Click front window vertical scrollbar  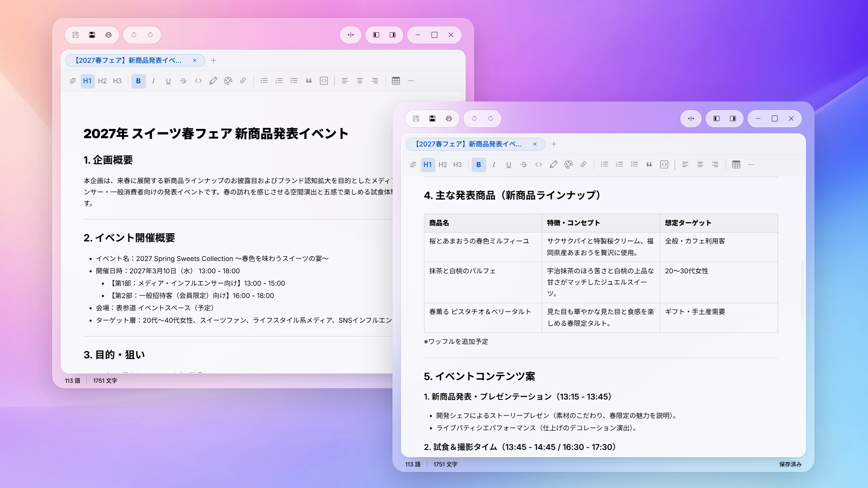click(x=802, y=289)
